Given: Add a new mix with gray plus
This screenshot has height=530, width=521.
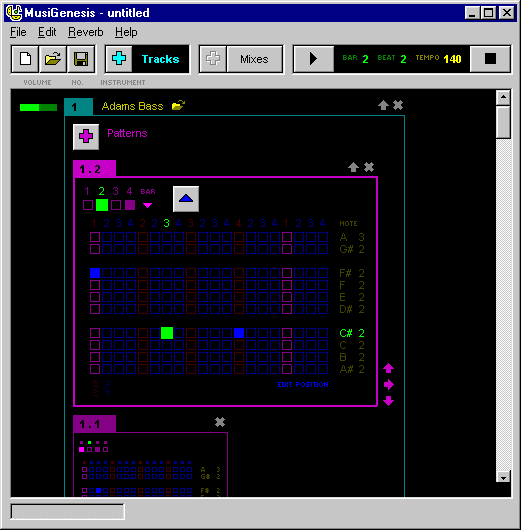Looking at the screenshot, I should point(213,59).
